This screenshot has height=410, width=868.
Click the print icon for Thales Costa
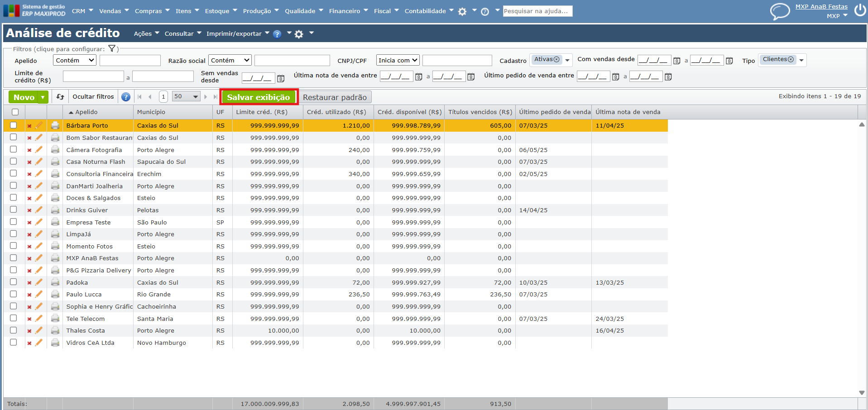(55, 331)
